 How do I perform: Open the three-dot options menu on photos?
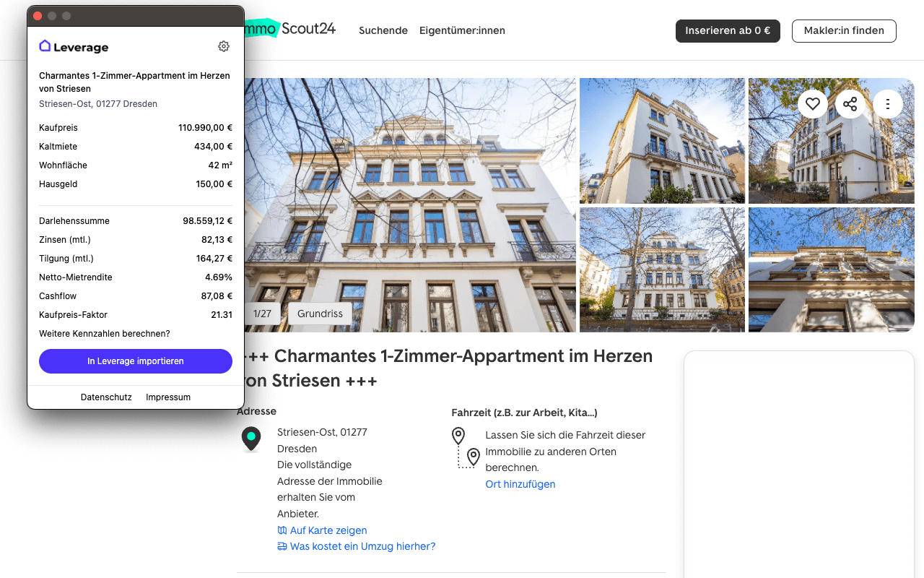[888, 103]
